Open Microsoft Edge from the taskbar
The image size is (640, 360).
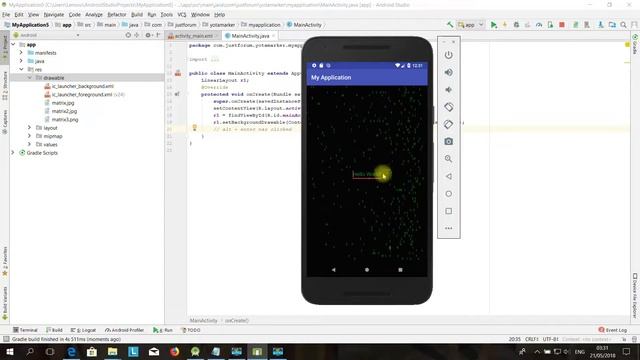pyautogui.click(x=71, y=351)
